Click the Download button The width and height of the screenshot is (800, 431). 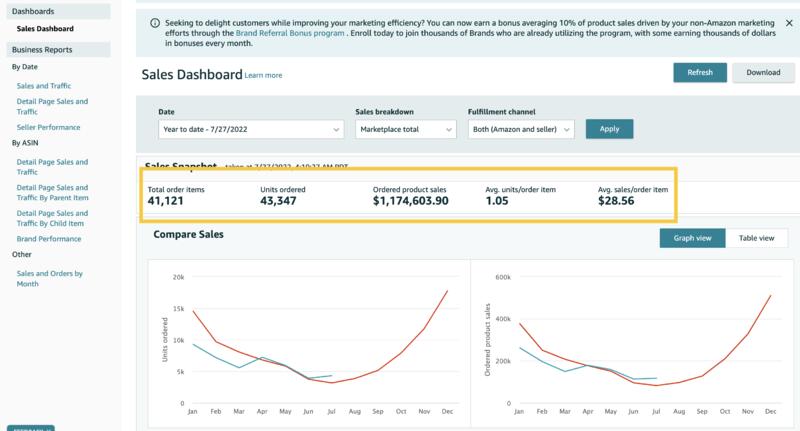tap(763, 72)
